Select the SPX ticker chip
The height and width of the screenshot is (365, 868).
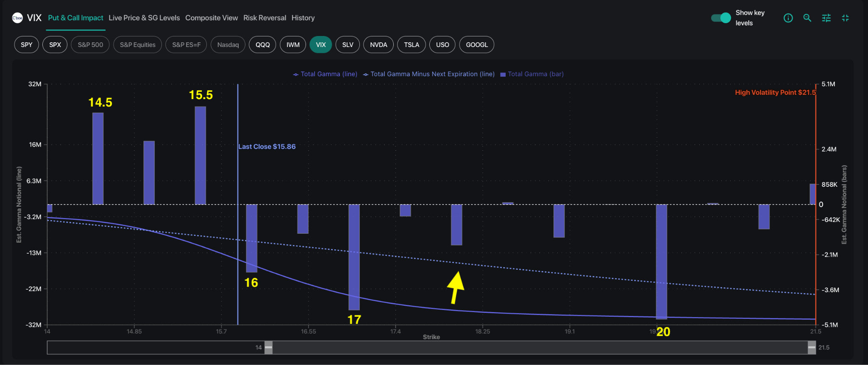coord(55,45)
